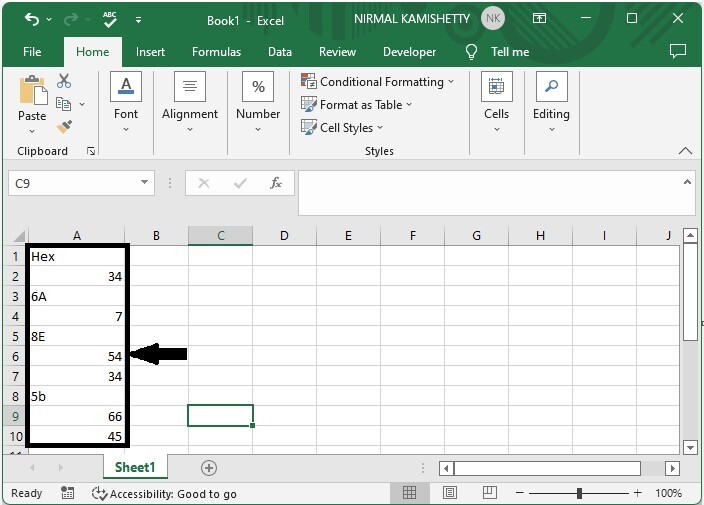Viewport: 704px width, 505px height.
Task: Select column A header
Action: point(77,236)
